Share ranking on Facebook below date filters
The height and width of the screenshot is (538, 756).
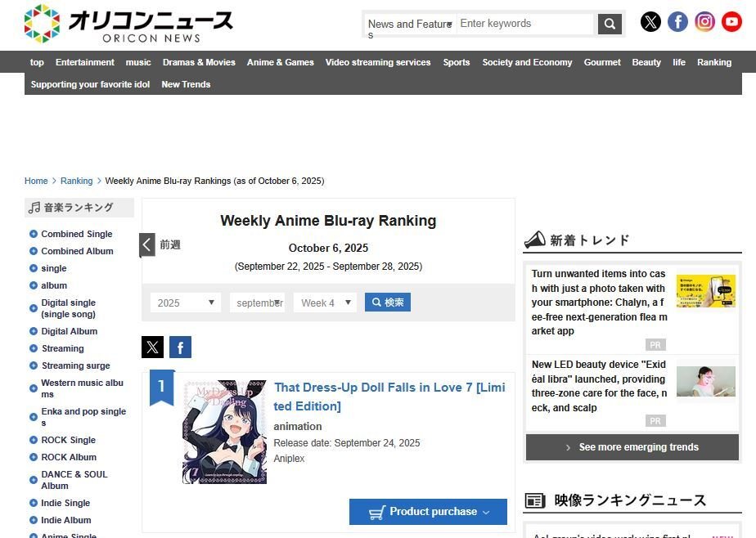pos(180,347)
